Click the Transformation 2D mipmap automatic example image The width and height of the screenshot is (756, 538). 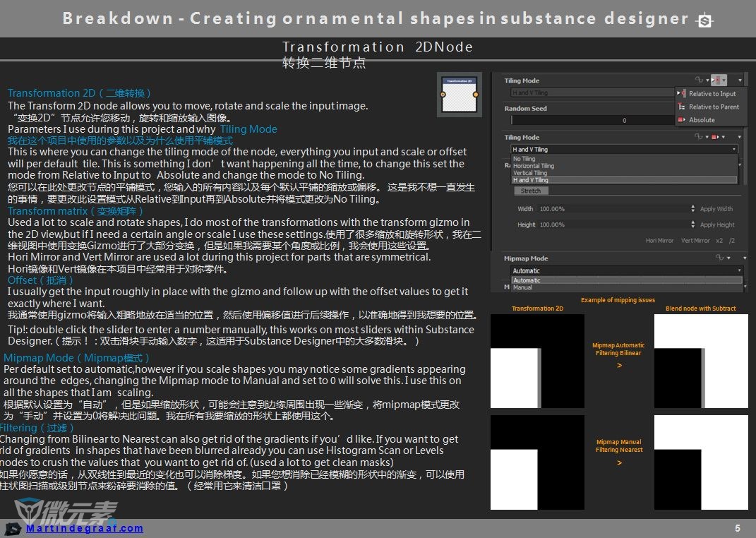point(537,361)
